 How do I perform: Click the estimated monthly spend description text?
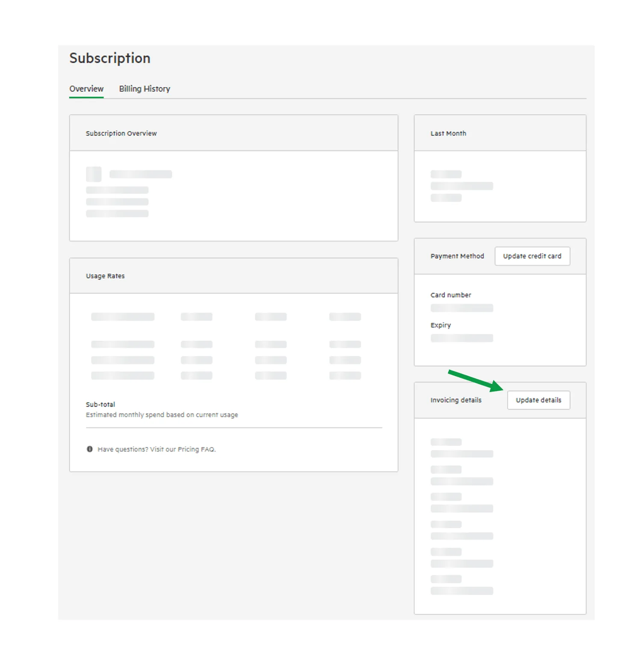pos(162,415)
